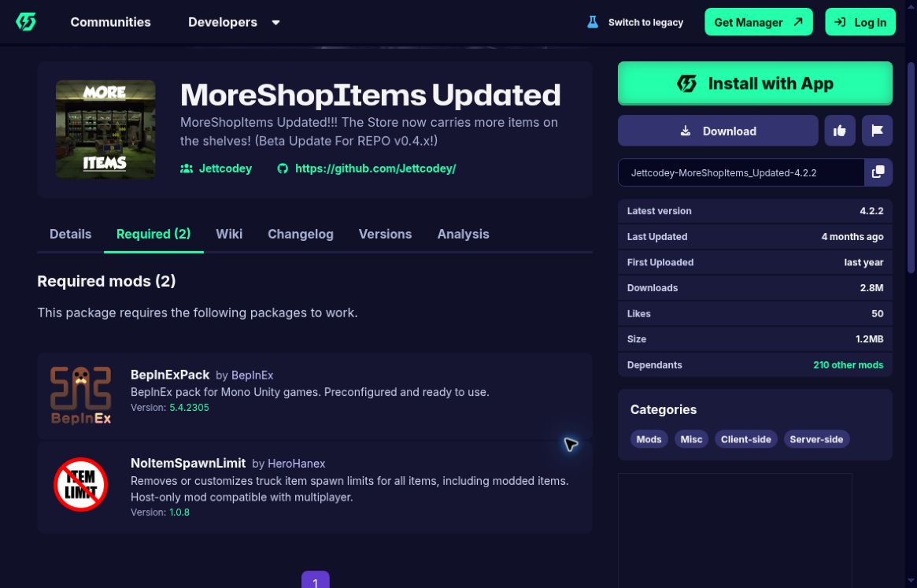Click the 'MoreShopItems Updated' page title

coord(370,94)
